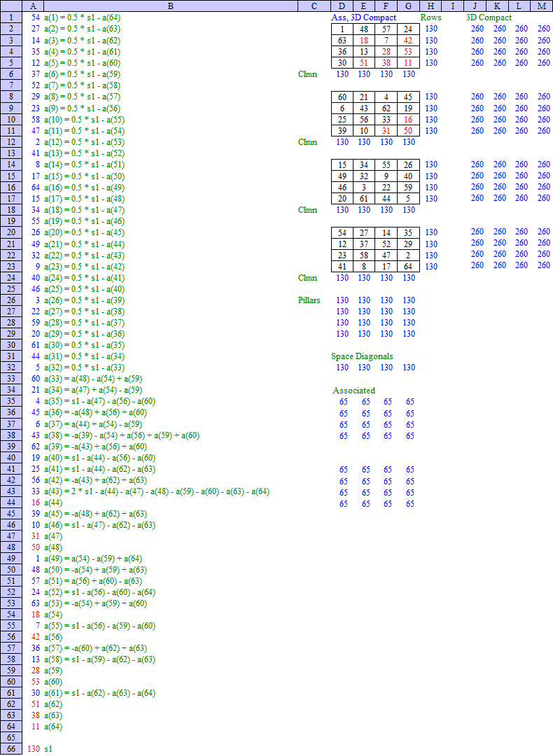Click formula a(16) = 0.5 * s1 - a(49)
Screen dimensions: 553x756
[84, 188]
